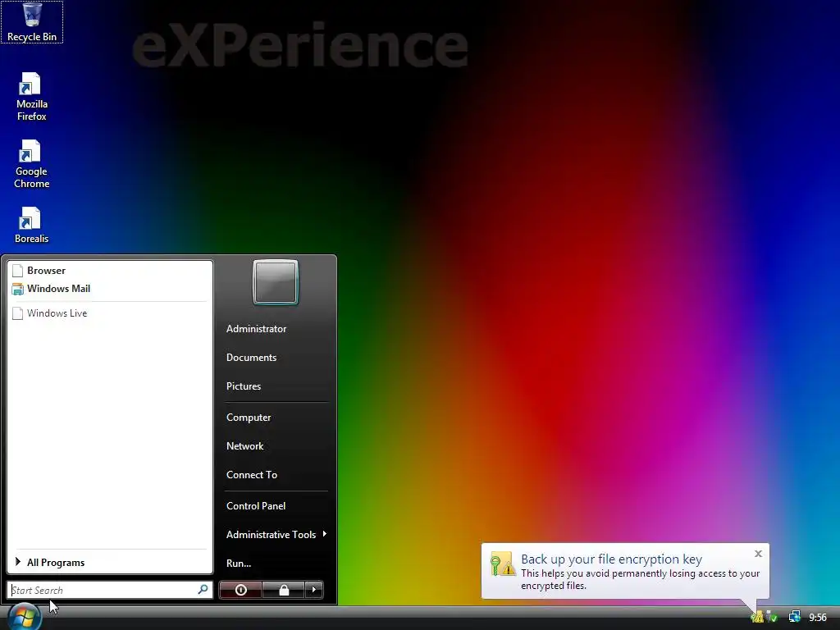Screen dimensions: 840x630
Task: Open Browser from the Start menu
Action: (109, 271)
